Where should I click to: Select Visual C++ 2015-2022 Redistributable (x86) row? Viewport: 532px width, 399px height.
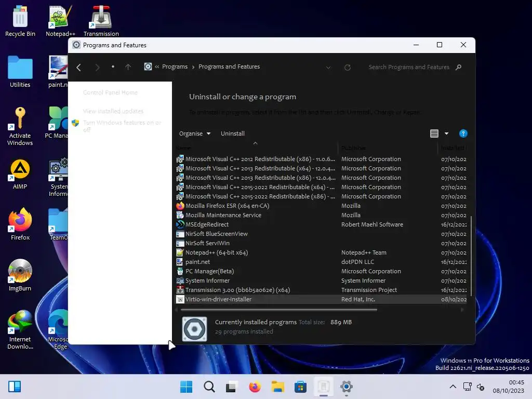click(x=321, y=196)
